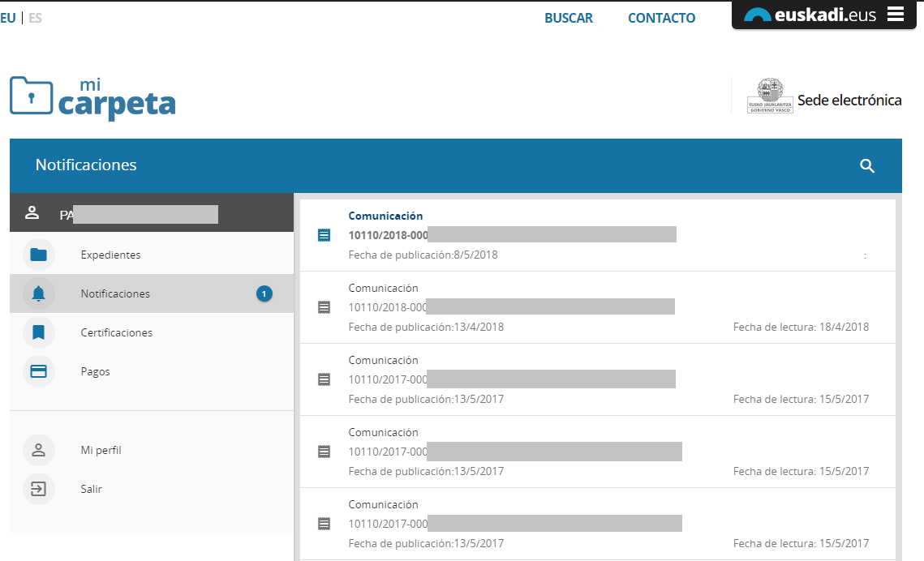Open the BUSCAR link
924x561 pixels.
point(568,18)
